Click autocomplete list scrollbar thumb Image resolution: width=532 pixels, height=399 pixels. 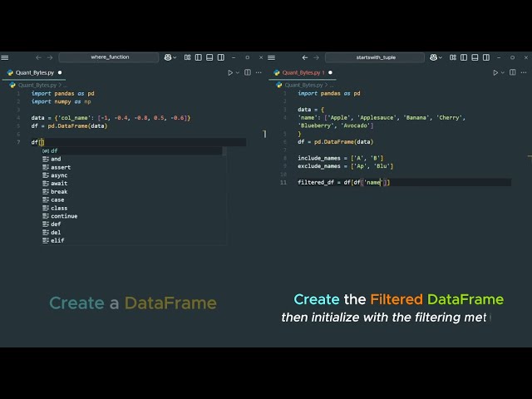[224, 151]
